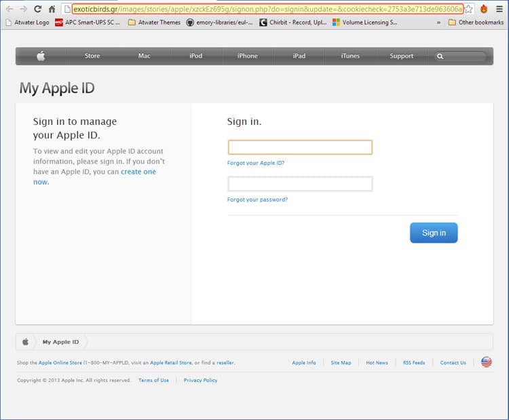Expand the Atwater Themes bookmark folder

154,22
